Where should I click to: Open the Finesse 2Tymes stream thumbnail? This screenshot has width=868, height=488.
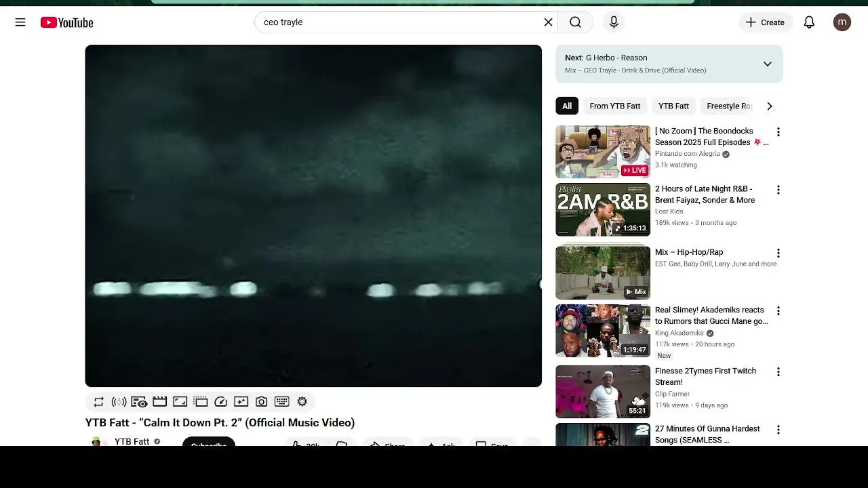point(603,392)
